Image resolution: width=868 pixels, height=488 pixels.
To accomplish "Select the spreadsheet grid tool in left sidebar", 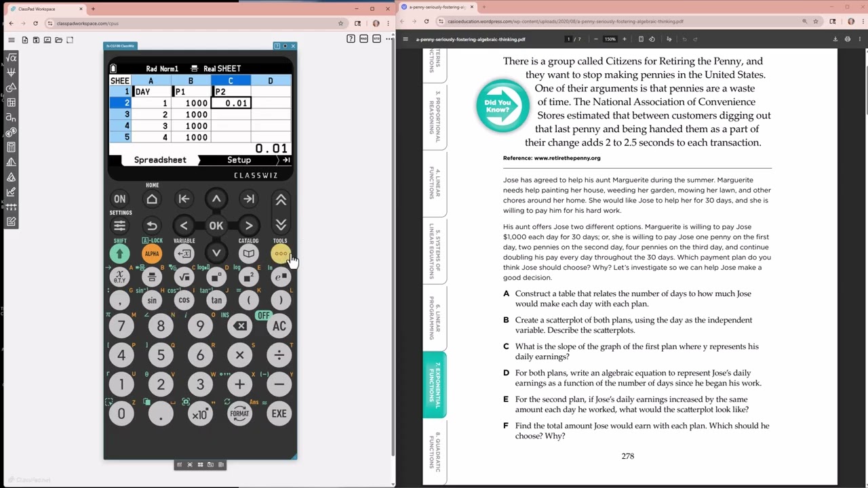I will [x=11, y=102].
